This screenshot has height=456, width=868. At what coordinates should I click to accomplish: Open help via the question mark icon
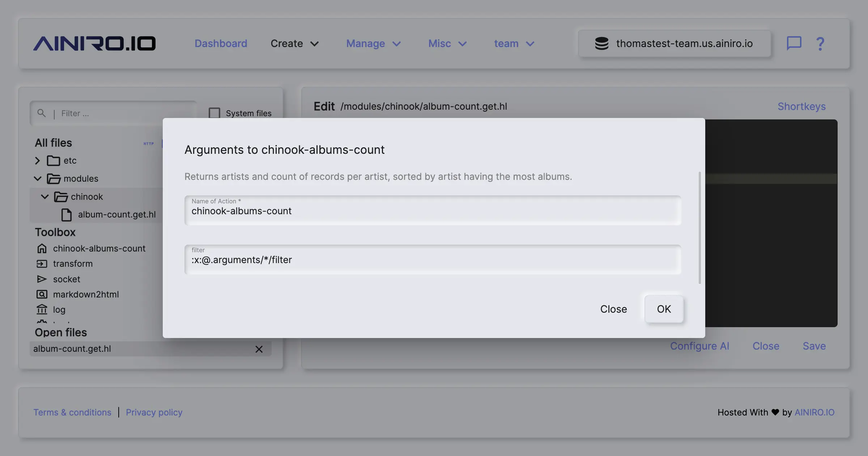(x=820, y=43)
